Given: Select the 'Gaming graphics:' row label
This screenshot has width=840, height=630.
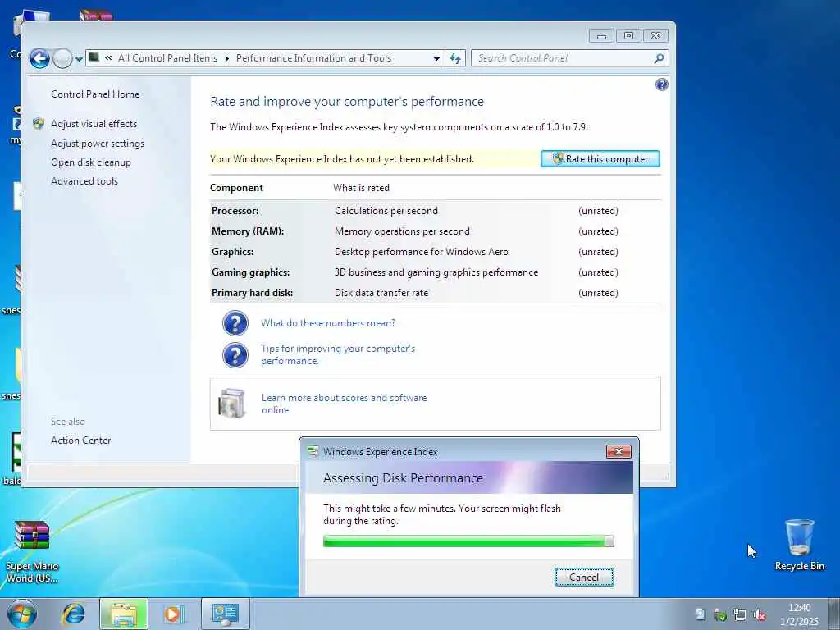Looking at the screenshot, I should [x=250, y=272].
